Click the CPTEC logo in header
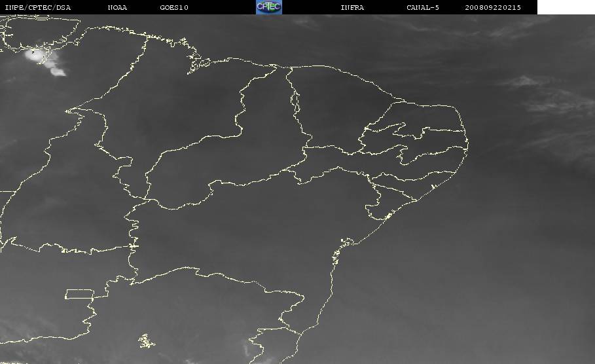 click(x=268, y=7)
